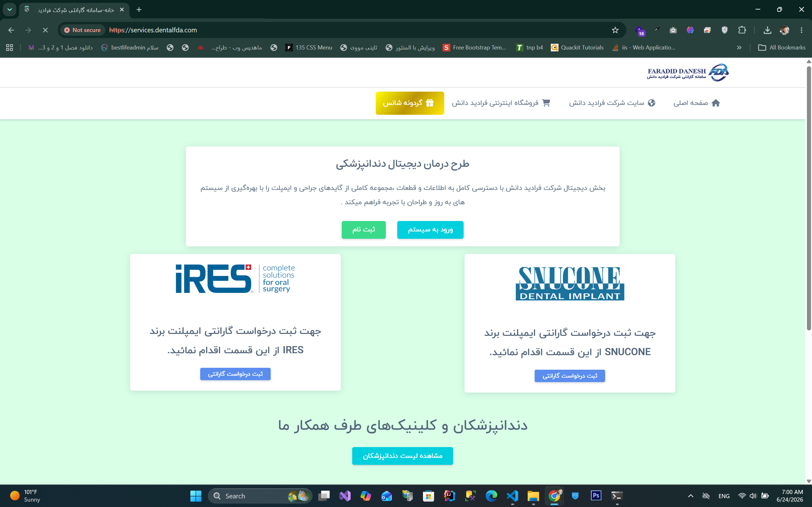This screenshot has height=507, width=812.
Task: Click the taskbar Search box
Action: pyautogui.click(x=260, y=496)
